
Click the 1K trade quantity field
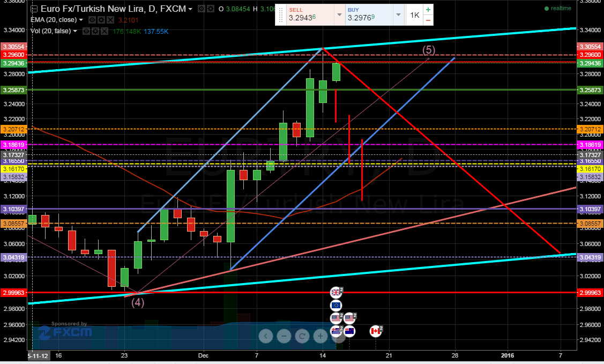click(414, 15)
